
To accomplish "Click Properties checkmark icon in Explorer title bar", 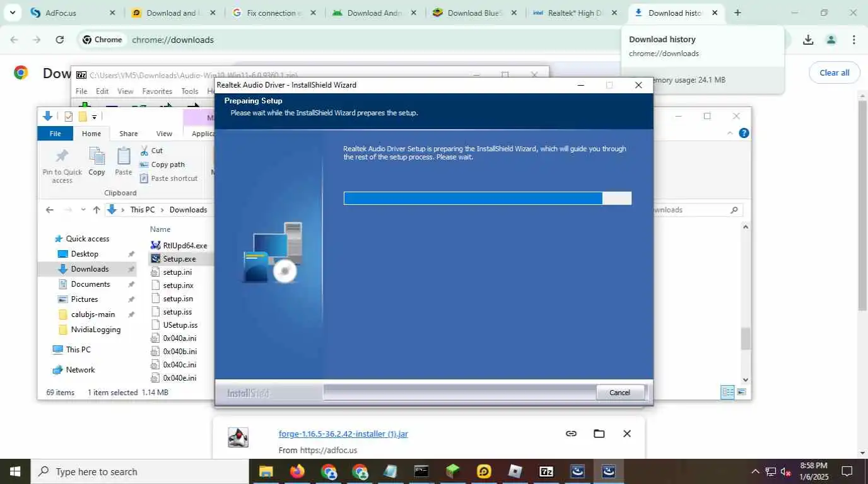I will [x=68, y=117].
